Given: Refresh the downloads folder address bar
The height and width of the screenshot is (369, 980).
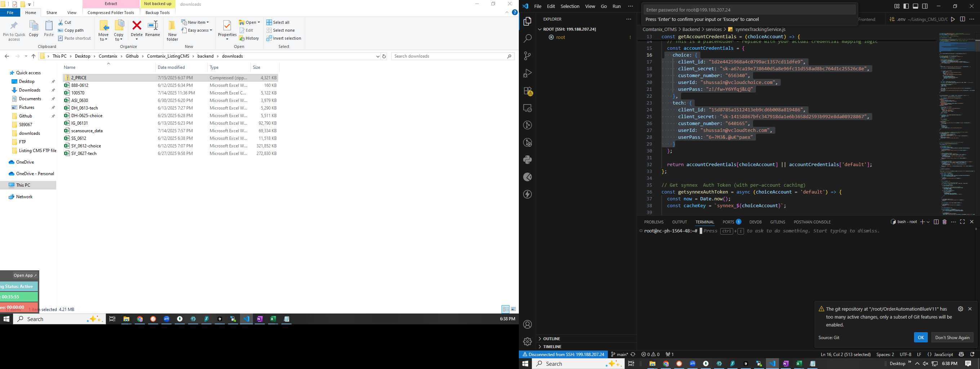Looking at the screenshot, I should [x=384, y=56].
